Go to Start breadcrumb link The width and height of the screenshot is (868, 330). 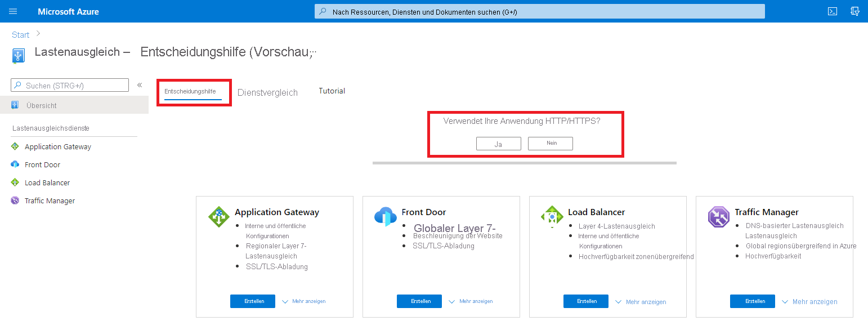click(x=20, y=35)
